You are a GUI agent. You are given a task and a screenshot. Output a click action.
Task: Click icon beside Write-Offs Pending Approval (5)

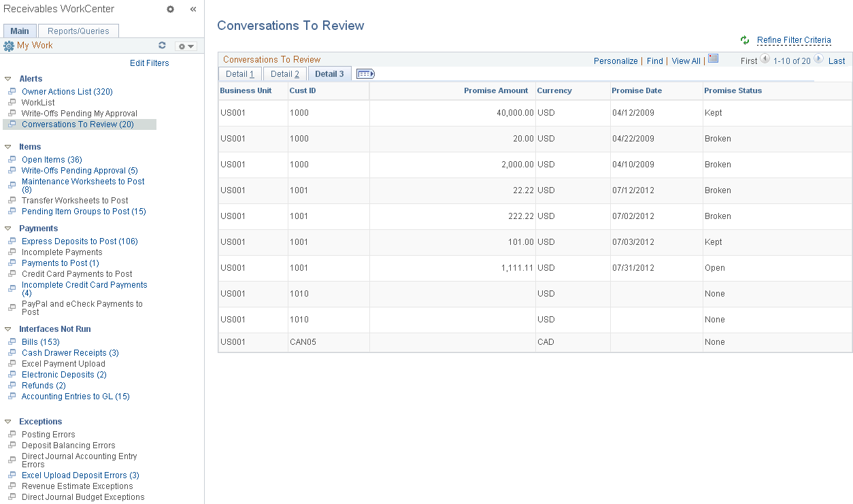[x=12, y=170]
